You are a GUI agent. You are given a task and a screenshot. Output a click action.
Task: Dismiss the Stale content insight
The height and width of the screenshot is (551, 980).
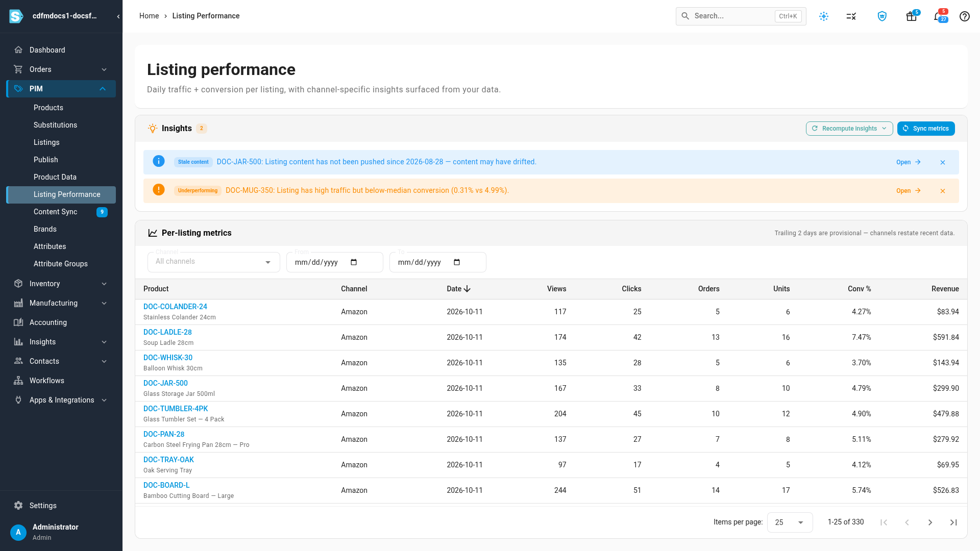(x=943, y=162)
